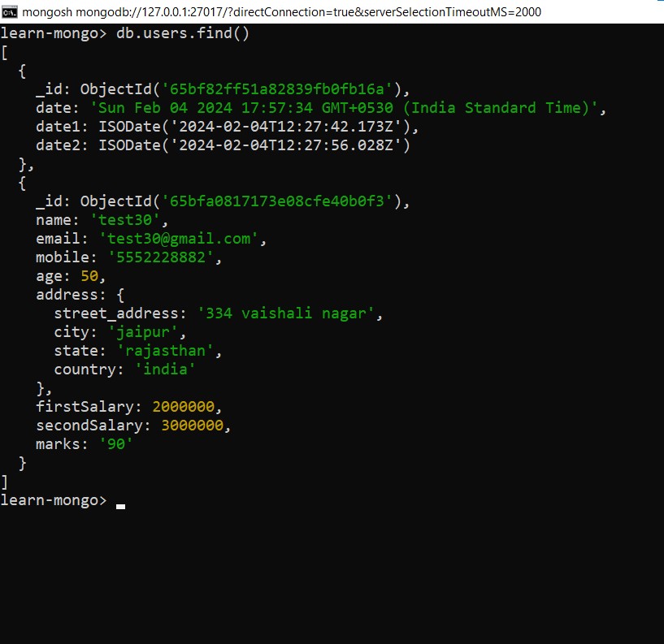Click the 'firstSalary:' key label

click(x=89, y=407)
